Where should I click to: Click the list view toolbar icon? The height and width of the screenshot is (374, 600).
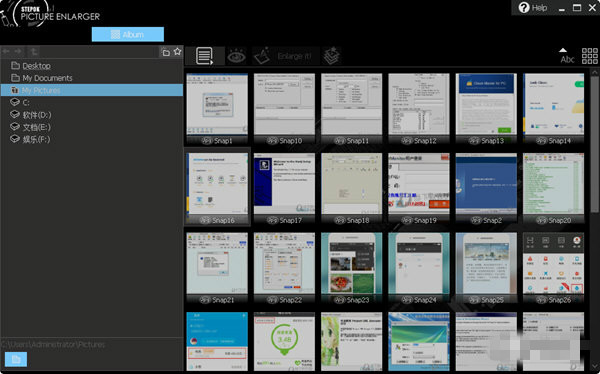(204, 56)
